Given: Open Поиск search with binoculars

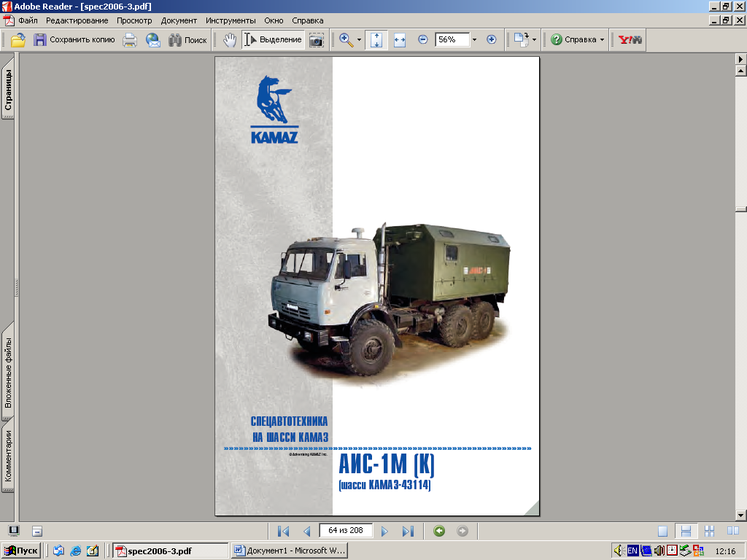Looking at the screenshot, I should click(x=187, y=40).
